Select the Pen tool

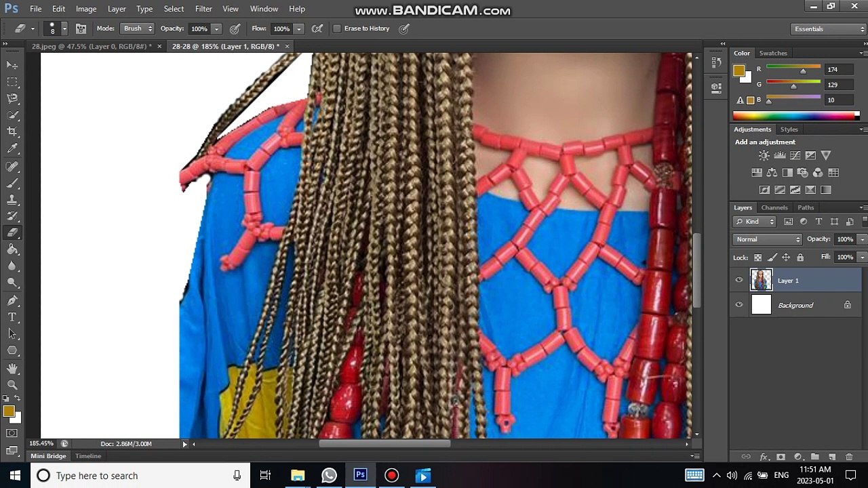coord(12,300)
